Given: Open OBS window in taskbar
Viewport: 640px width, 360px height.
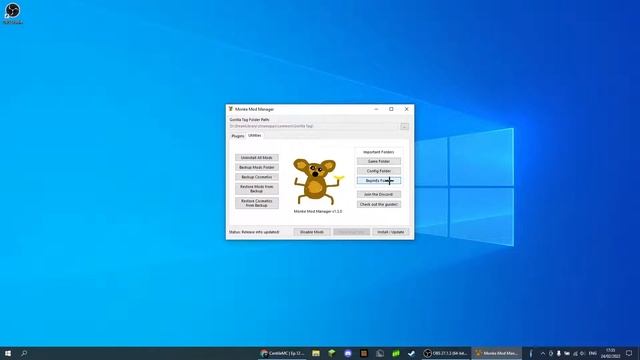Looking at the screenshot, I should coord(446,353).
